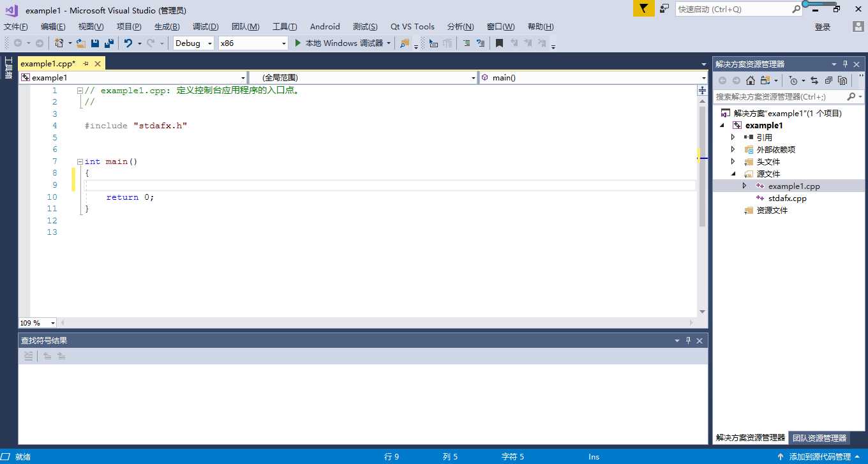Click the account avatar icon beside 登录
868x464 pixels.
(858, 27)
